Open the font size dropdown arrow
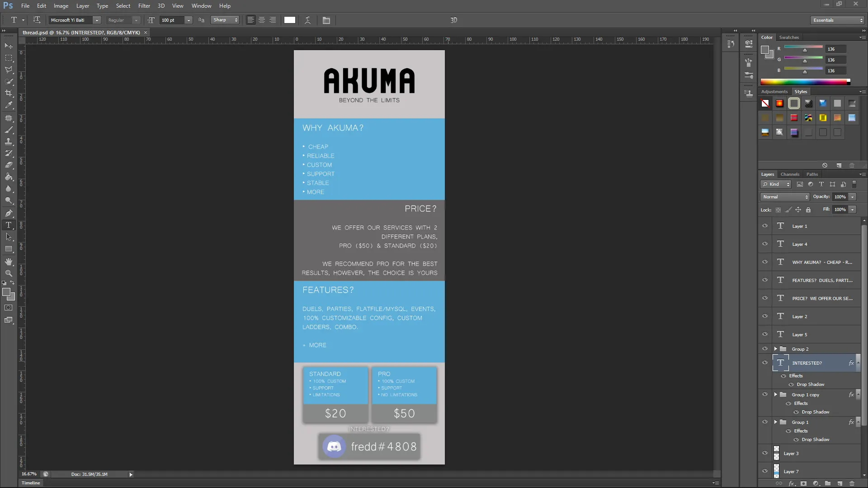This screenshot has width=868, height=488. coord(189,20)
